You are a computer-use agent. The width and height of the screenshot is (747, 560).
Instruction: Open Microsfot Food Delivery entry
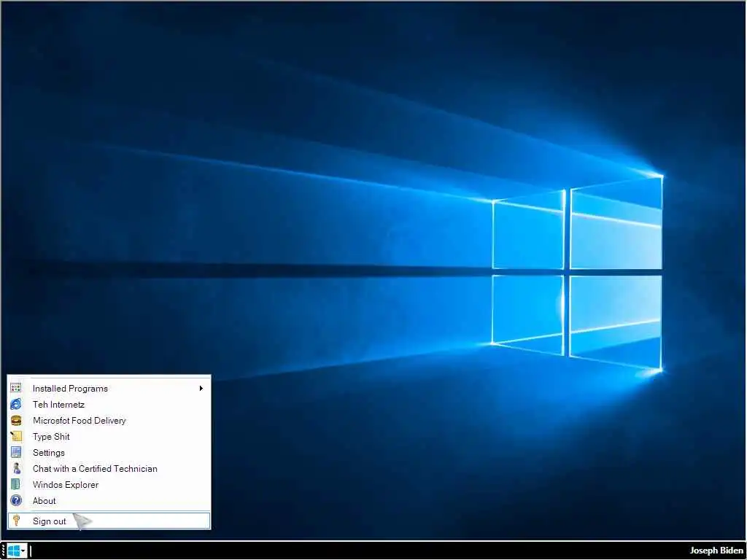[x=109, y=421]
